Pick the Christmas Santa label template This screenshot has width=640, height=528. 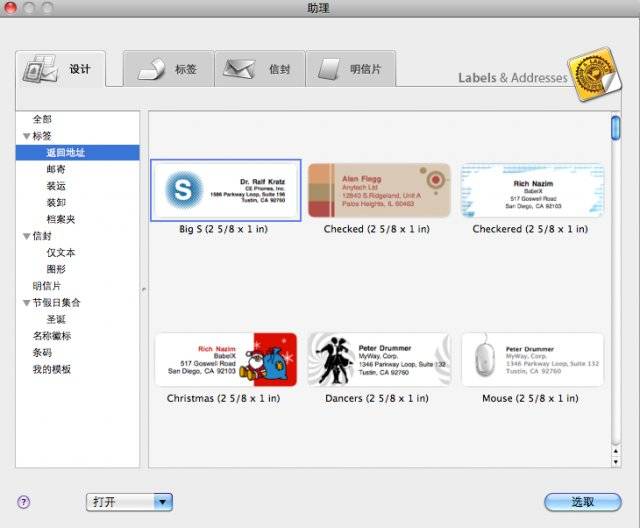(x=225, y=359)
